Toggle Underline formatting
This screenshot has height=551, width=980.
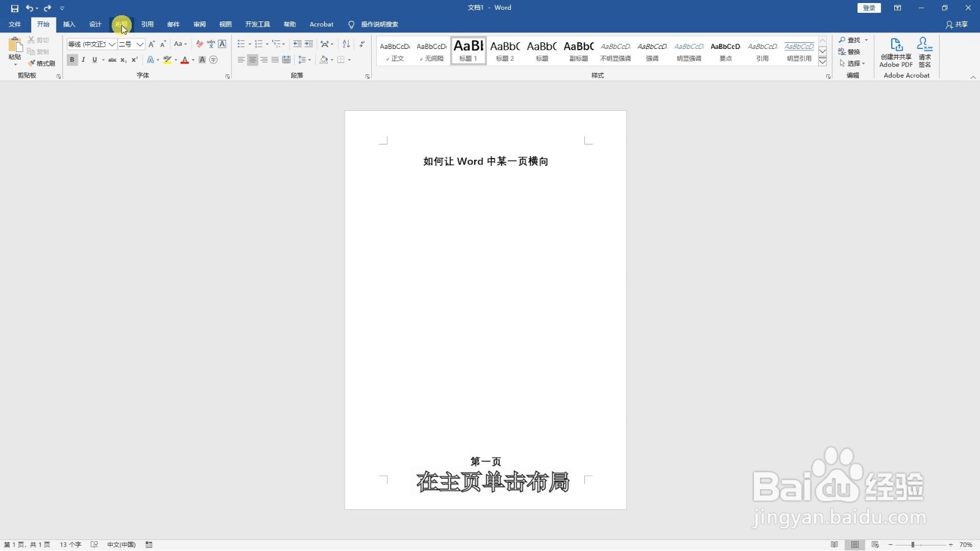pyautogui.click(x=94, y=60)
